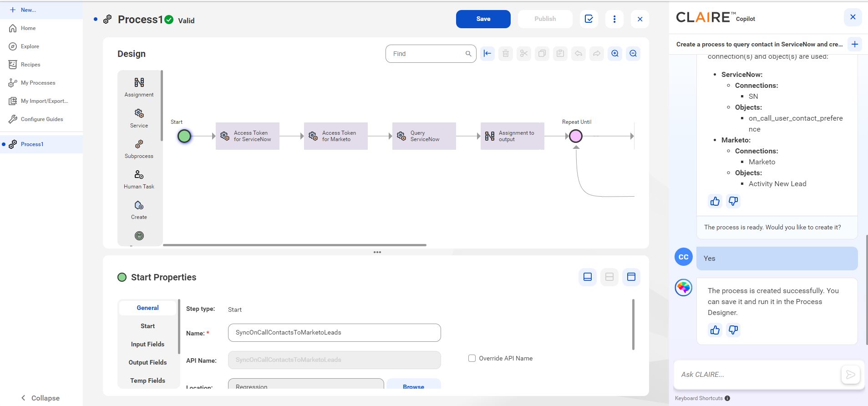Close the Process1 designer
The height and width of the screenshot is (406, 868).
(640, 19)
